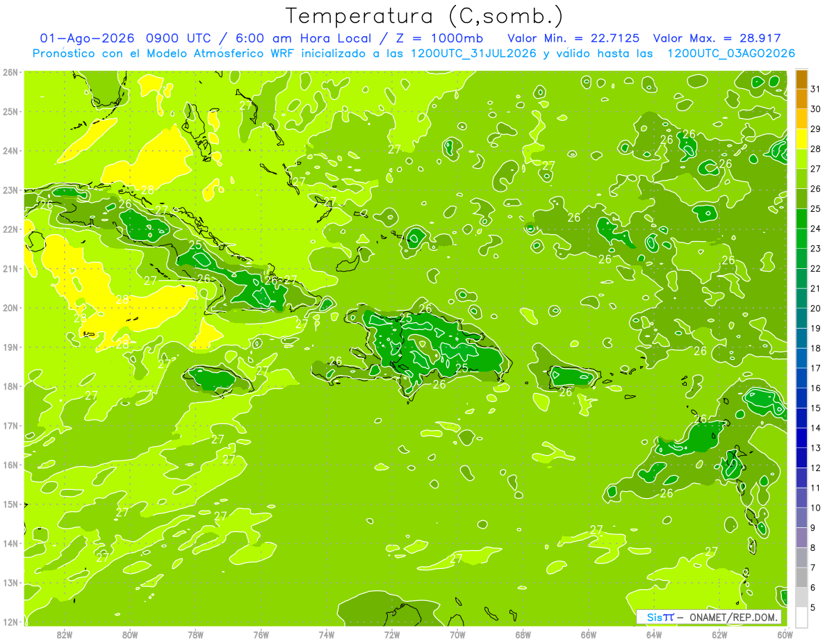
Task: Click legend value 16
Action: pyautogui.click(x=816, y=388)
